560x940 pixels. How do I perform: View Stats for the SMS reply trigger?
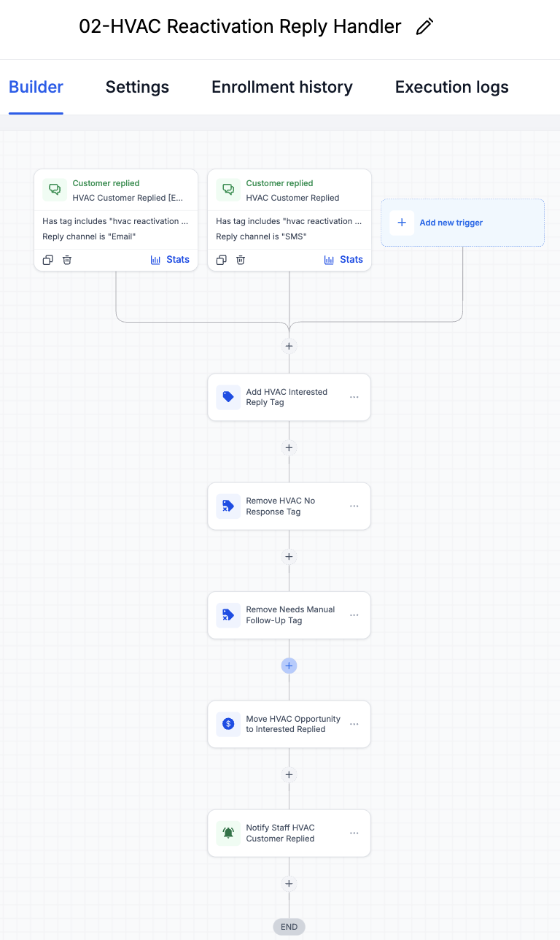343,260
